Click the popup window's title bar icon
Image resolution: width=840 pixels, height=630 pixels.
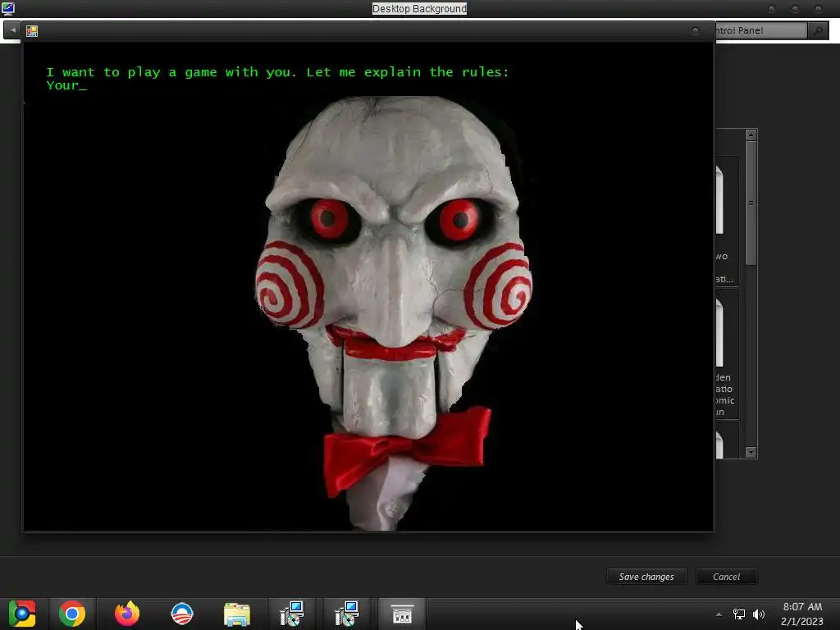coord(32,32)
